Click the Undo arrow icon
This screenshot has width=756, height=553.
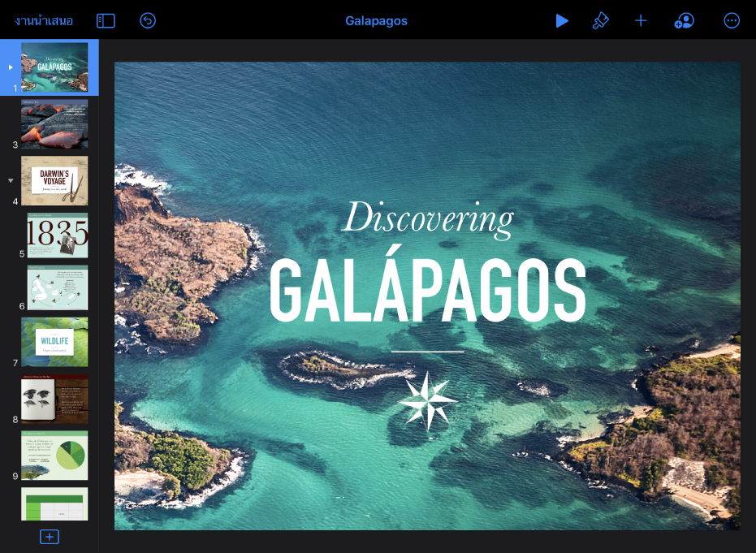coord(148,21)
